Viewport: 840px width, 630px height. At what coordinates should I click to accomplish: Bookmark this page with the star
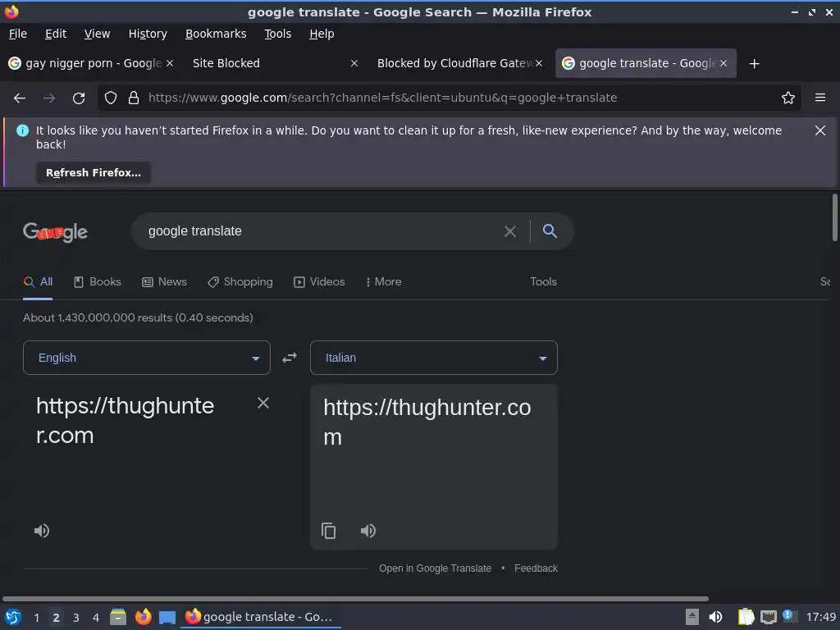(x=788, y=98)
